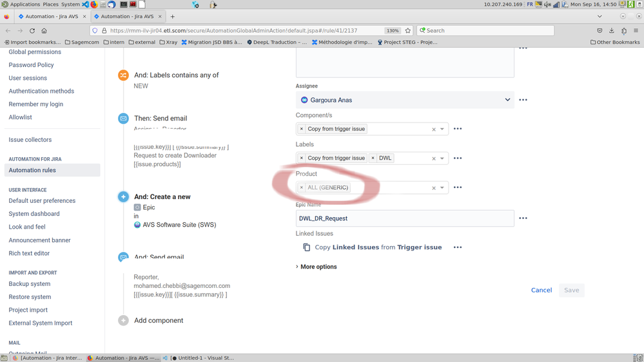Open the Firefox extensions menu
The image size is (644, 362).
624,31
